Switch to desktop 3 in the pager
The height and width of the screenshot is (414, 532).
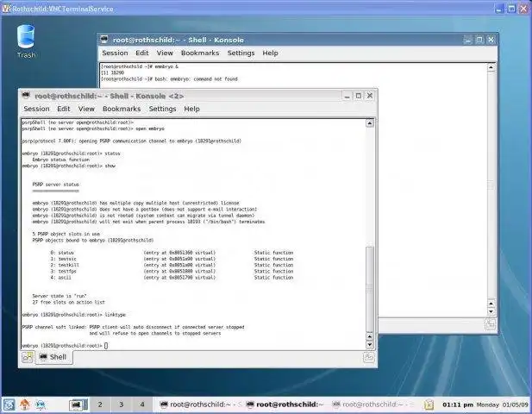[121, 405]
